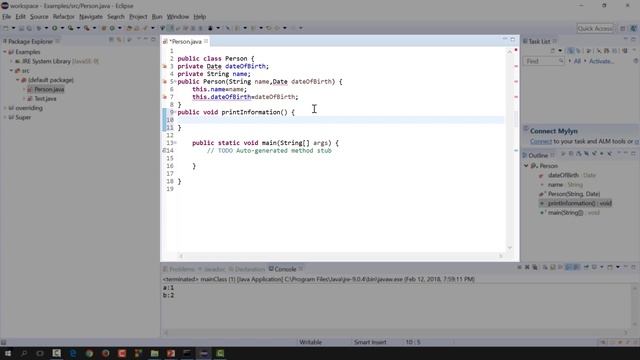640x360 pixels.
Task: Select dateOfBirth field in Outline
Action: coord(563,175)
